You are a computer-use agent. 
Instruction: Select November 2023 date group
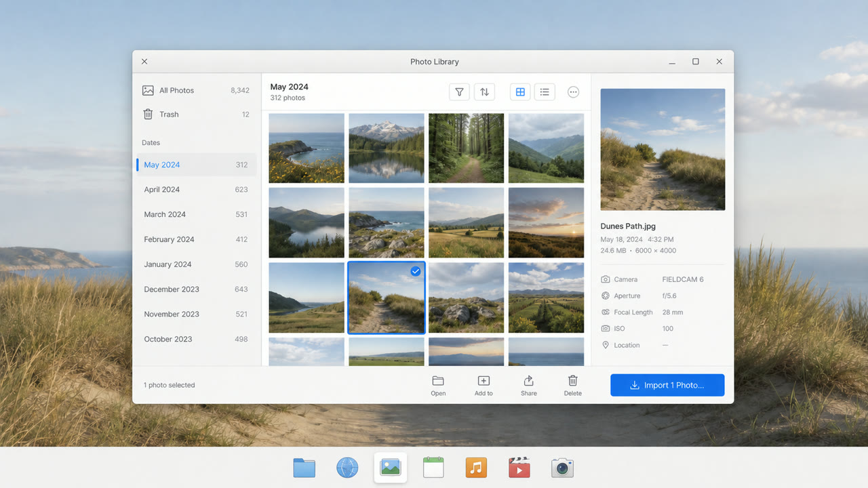197,314
